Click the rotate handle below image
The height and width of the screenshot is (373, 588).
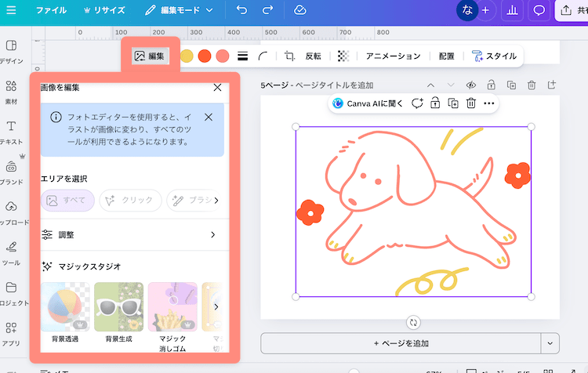(413, 323)
